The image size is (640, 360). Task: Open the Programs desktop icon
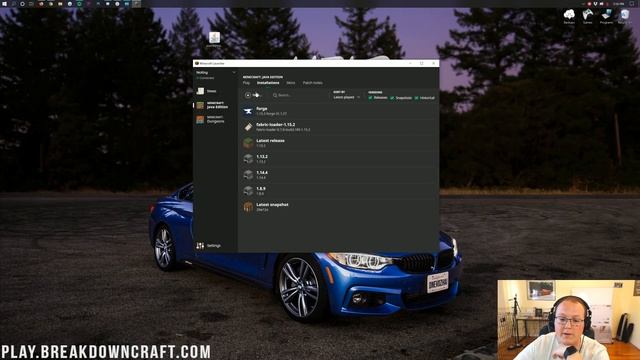pyautogui.click(x=606, y=16)
